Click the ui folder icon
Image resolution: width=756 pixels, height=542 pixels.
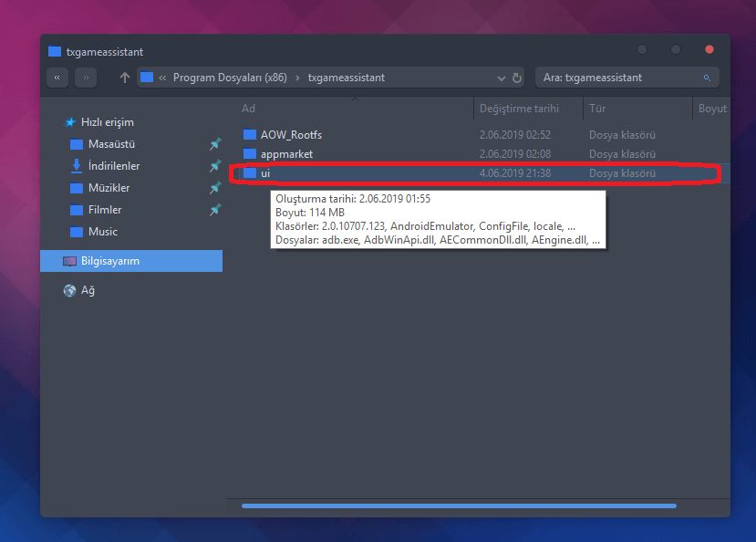point(250,173)
